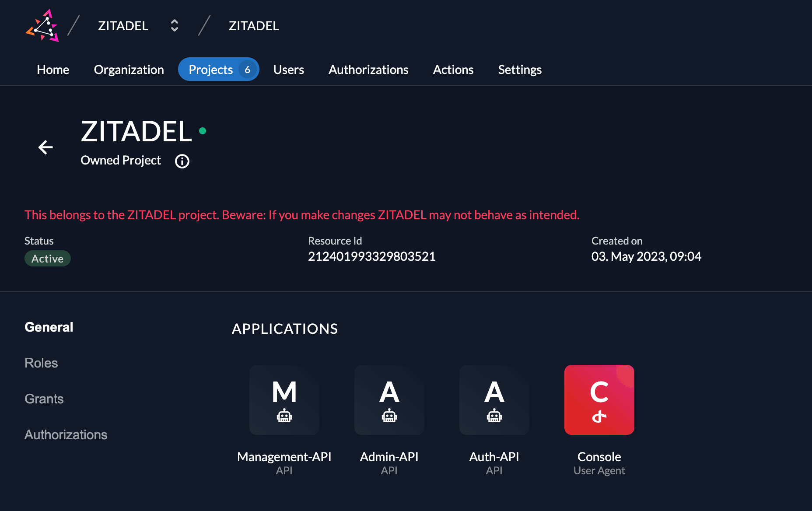
Task: Click the Projects count badge showing 6
Action: coord(247,69)
